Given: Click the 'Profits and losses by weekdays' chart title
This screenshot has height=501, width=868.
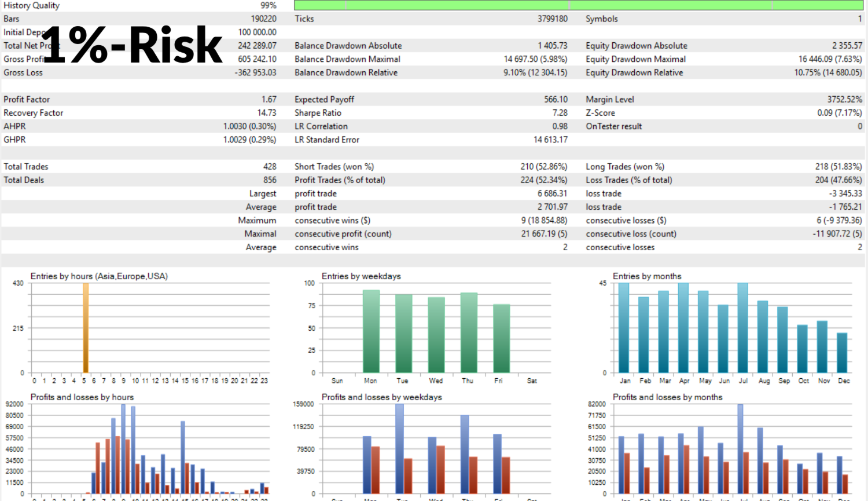Looking at the screenshot, I should (x=382, y=397).
